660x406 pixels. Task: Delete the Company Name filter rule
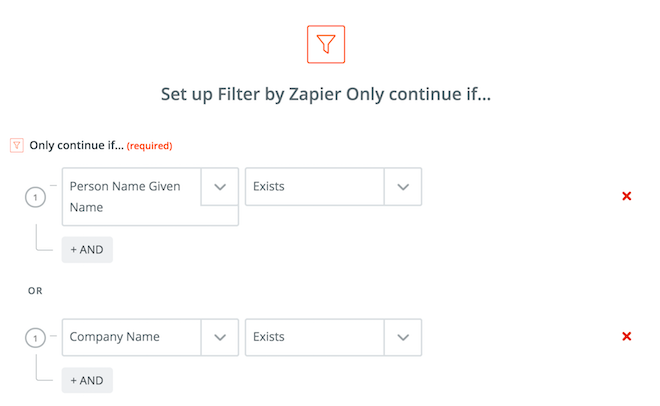(626, 336)
